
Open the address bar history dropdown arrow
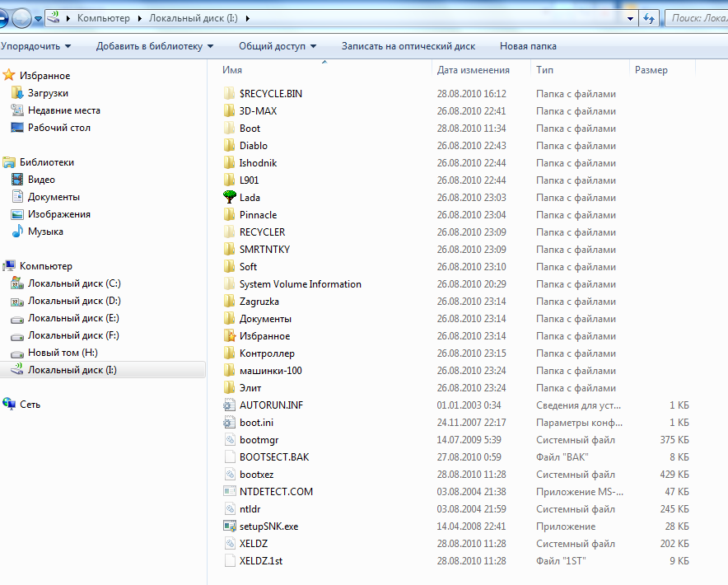tap(630, 19)
